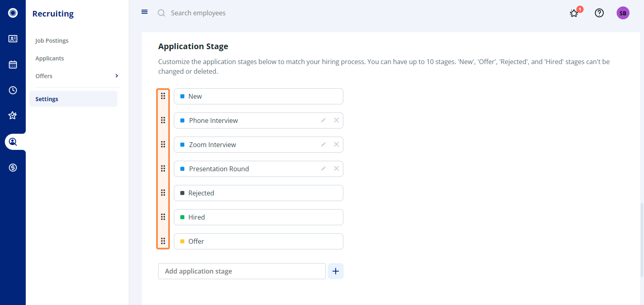Grab the drag handle for Offer stage
This screenshot has width=644, height=305.
pos(163,241)
